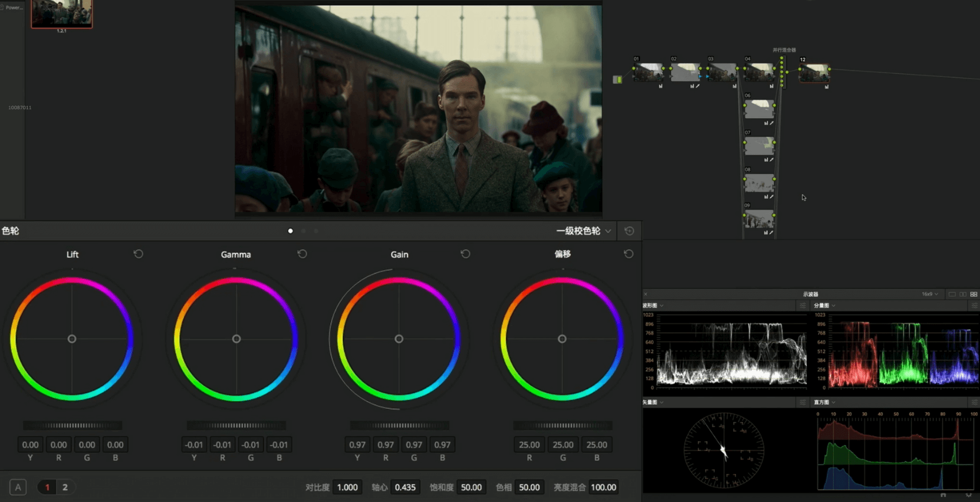The height and width of the screenshot is (502, 980).
Task: Edit the 亮度混合 luma mix value 100.00
Action: click(603, 487)
